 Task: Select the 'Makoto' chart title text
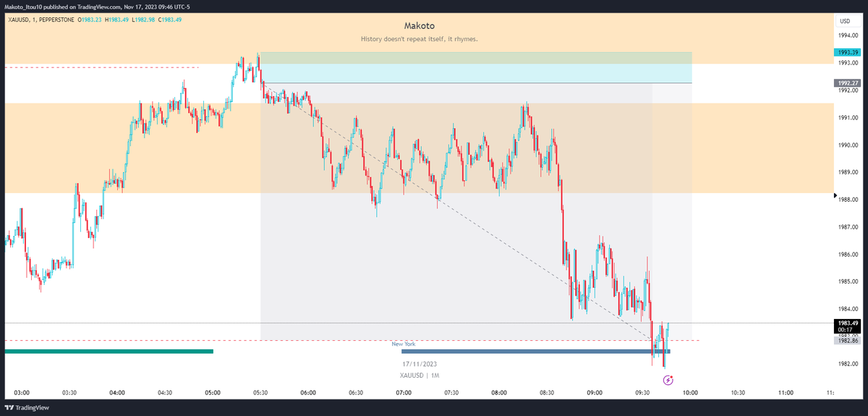point(419,25)
